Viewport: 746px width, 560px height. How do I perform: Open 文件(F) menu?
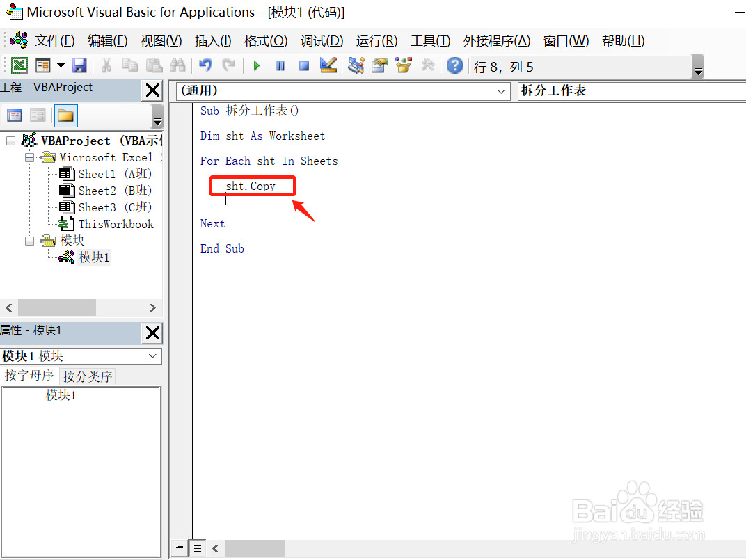point(54,41)
